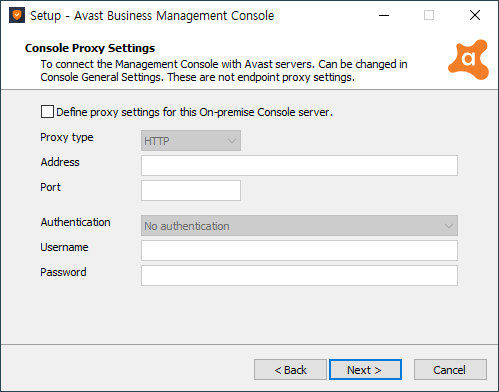Minimize the Setup window

[x=384, y=15]
